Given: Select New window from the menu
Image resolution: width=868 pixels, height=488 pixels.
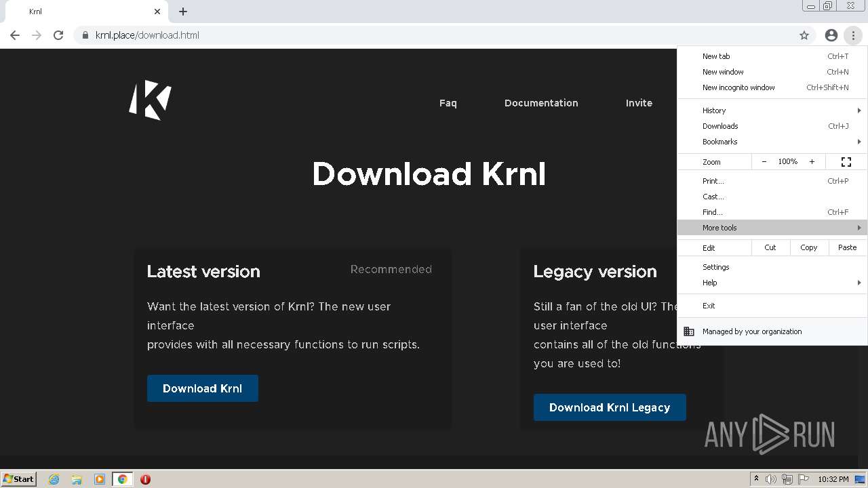Looking at the screenshot, I should [x=772, y=72].
